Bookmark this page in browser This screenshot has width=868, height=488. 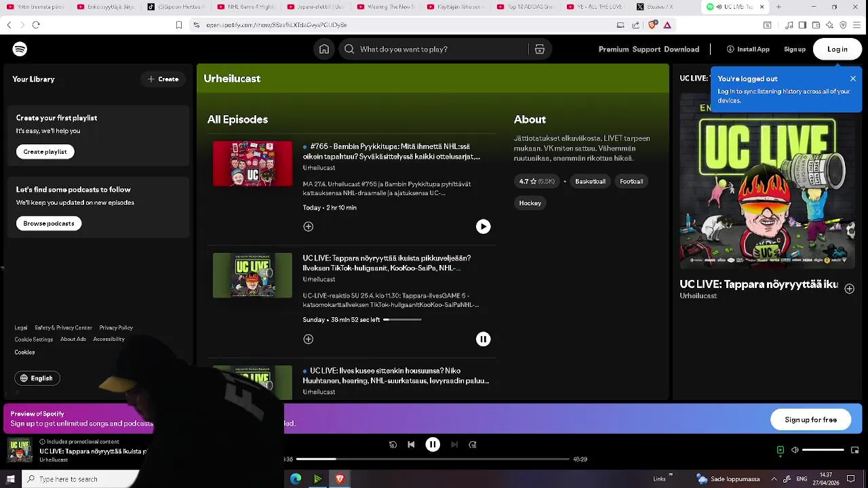(x=179, y=25)
